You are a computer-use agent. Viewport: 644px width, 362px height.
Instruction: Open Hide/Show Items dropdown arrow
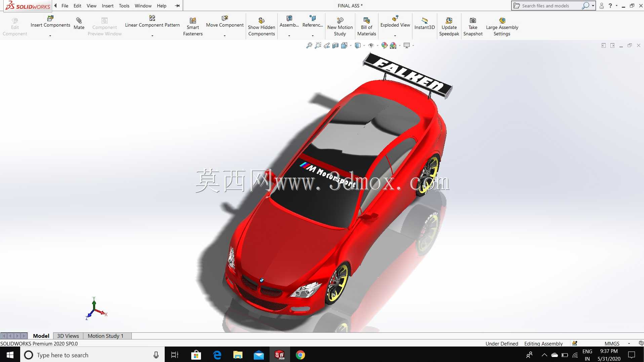click(377, 45)
